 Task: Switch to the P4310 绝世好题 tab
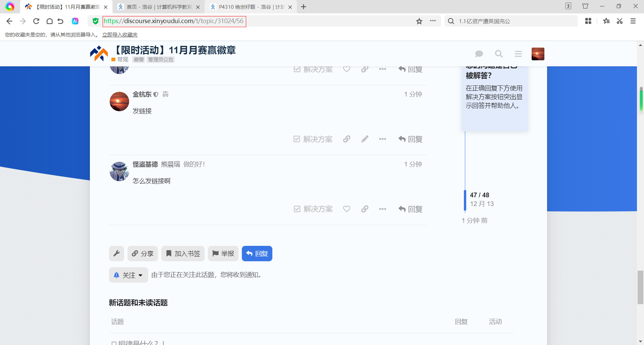pos(251,7)
